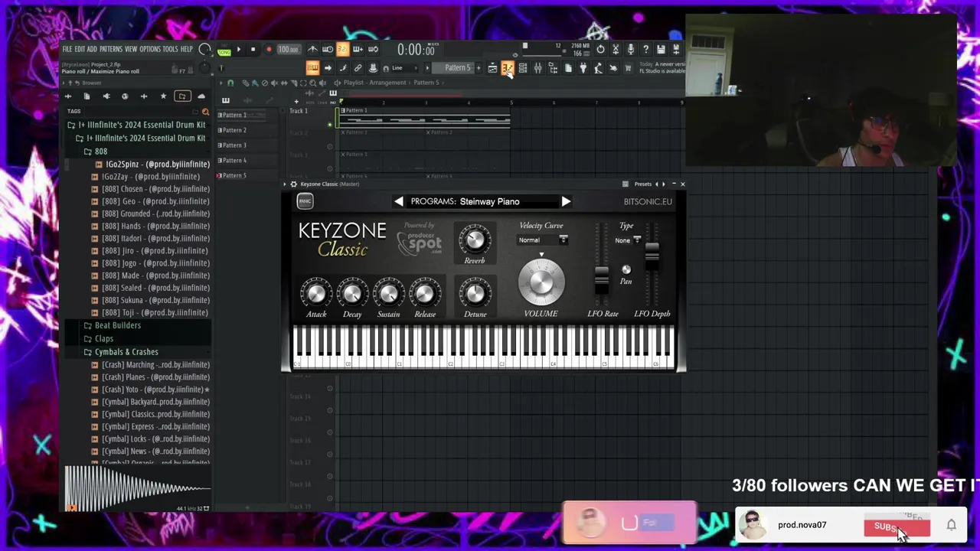Open the Keyzone Presets menu

pyautogui.click(x=642, y=184)
